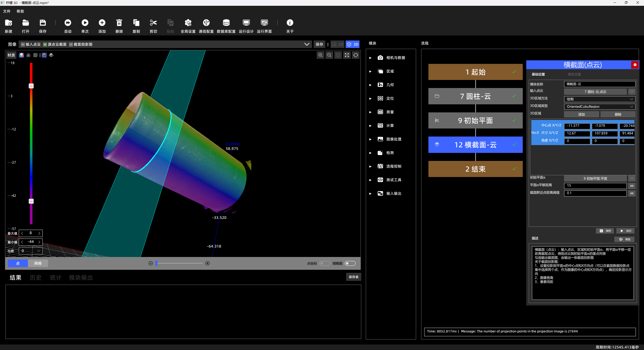Open the 高级设置 tab
This screenshot has height=350, width=644.
(574, 74)
